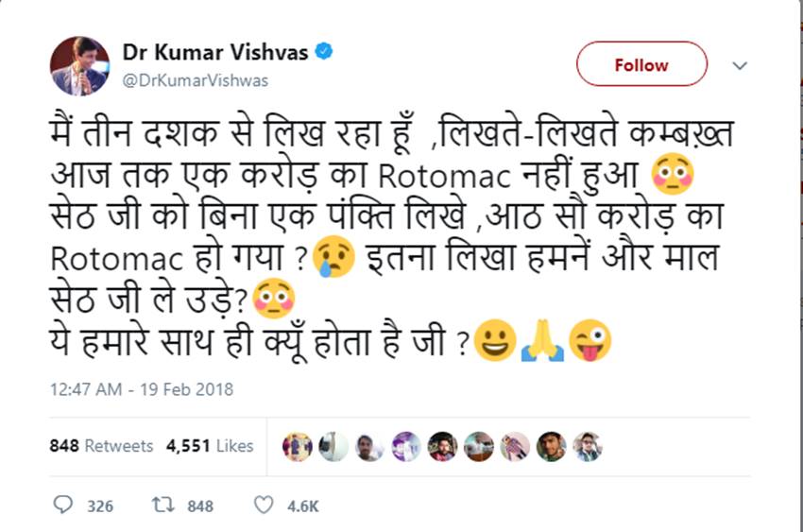Like the tweet with the heart icon
This screenshot has width=803, height=532.
[264, 506]
